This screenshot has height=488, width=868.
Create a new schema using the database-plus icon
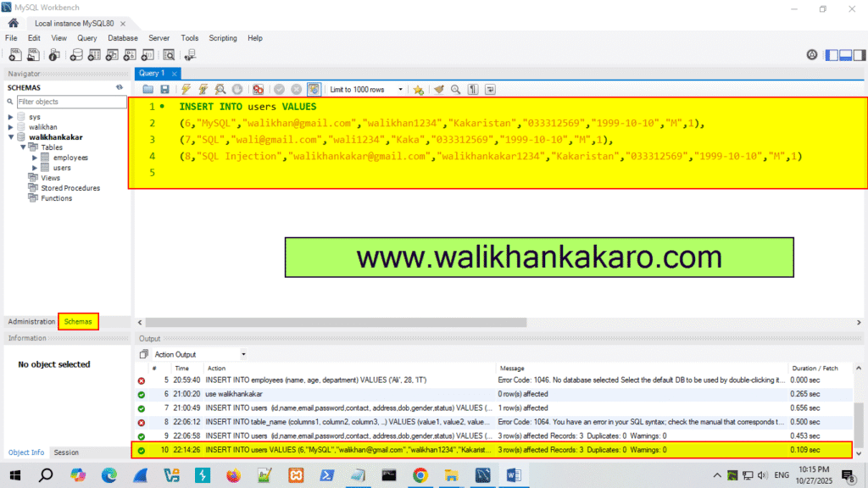[x=75, y=54]
